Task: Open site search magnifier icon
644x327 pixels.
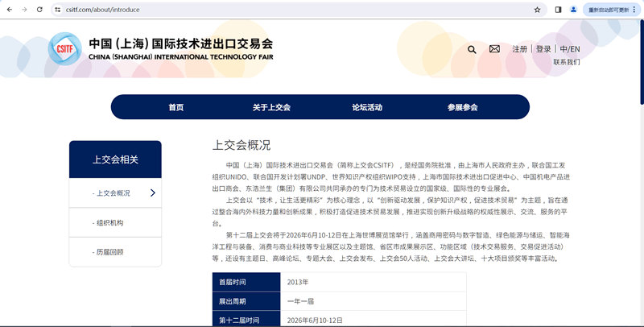Action: point(472,49)
